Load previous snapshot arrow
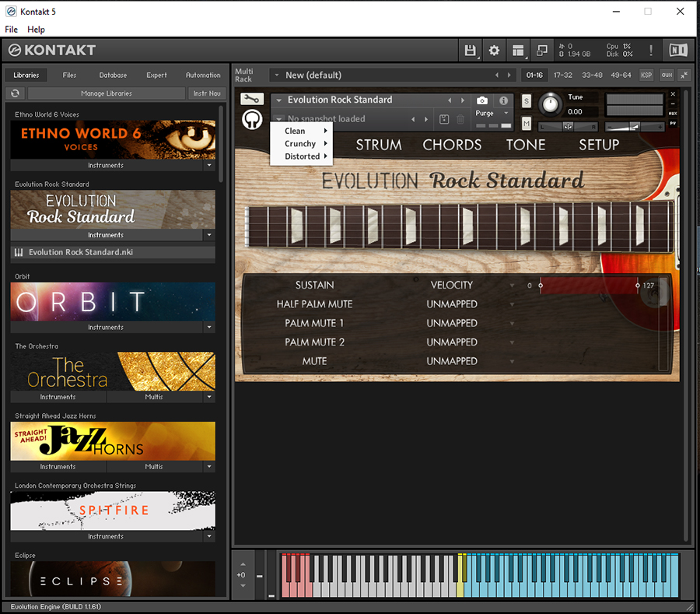 click(x=413, y=119)
